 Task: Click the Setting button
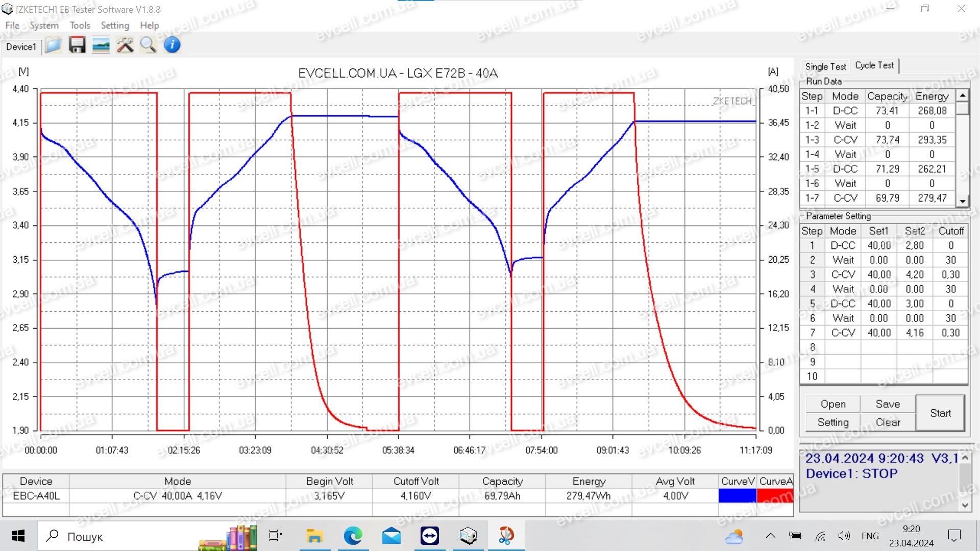pyautogui.click(x=833, y=422)
